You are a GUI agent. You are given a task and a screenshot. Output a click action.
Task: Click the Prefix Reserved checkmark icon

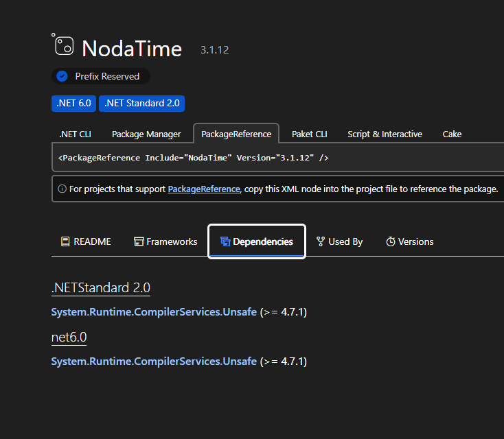(62, 76)
